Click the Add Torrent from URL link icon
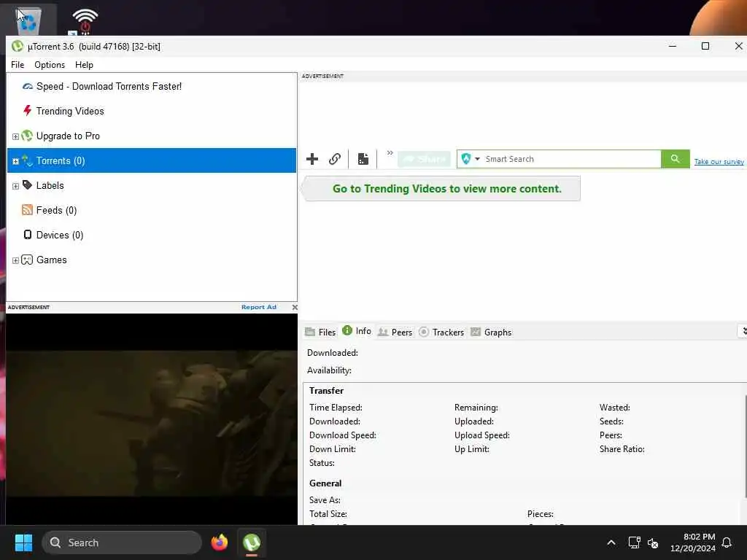The height and width of the screenshot is (560, 747). 335,159
